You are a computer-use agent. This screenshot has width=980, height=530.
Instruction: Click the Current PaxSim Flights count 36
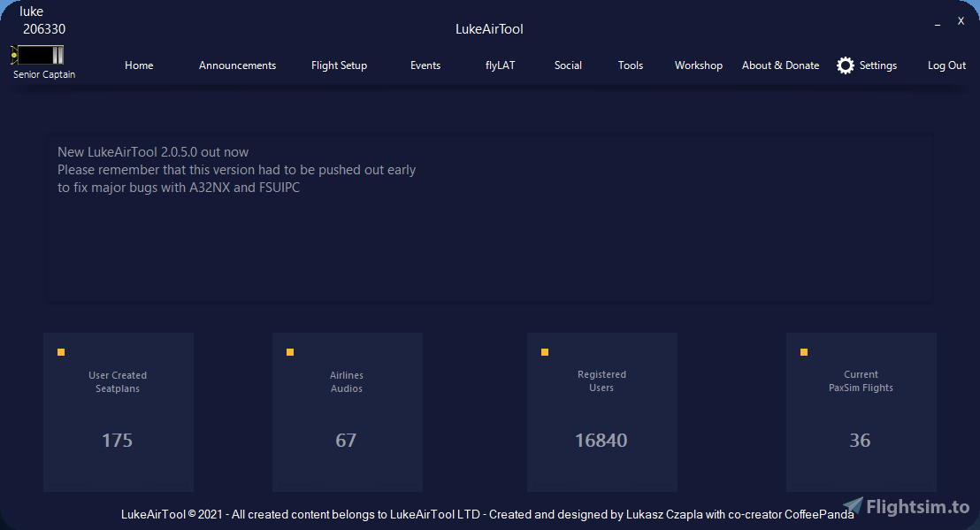[860, 440]
